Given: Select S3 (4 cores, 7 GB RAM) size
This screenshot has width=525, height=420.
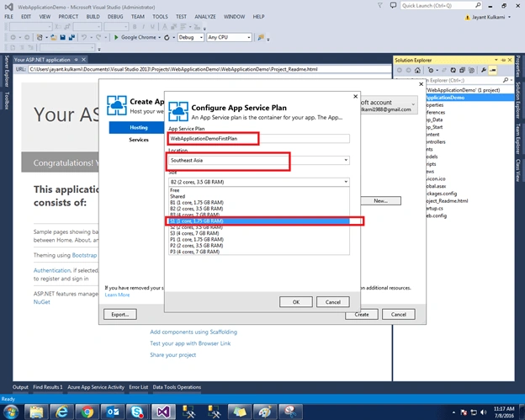Looking at the screenshot, I should tap(259, 233).
